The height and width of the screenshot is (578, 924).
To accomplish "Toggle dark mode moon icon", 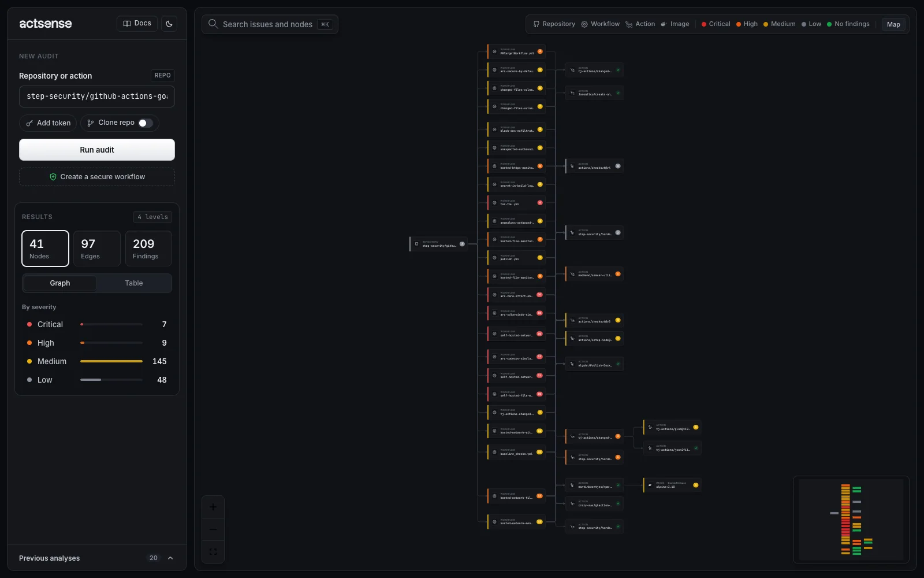I will click(x=169, y=24).
